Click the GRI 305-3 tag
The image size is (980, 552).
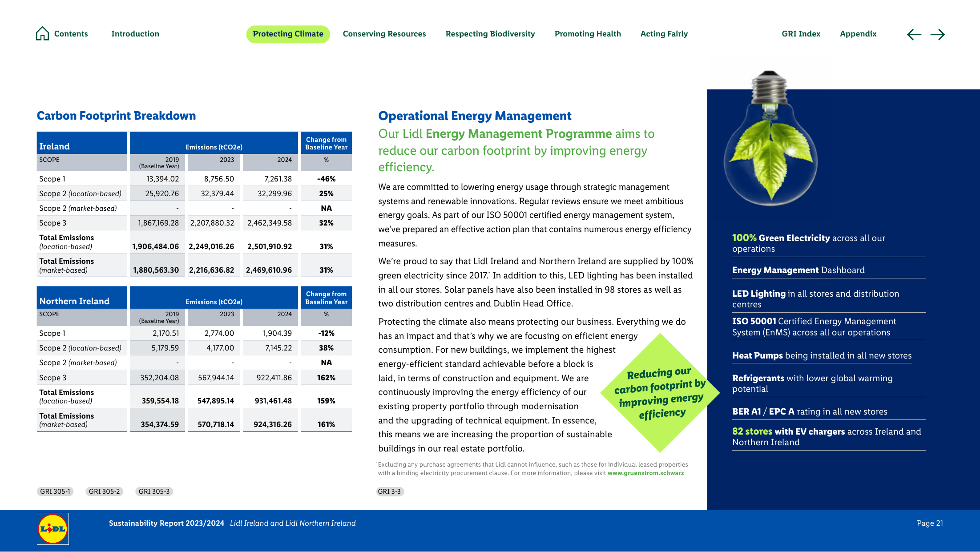click(154, 492)
